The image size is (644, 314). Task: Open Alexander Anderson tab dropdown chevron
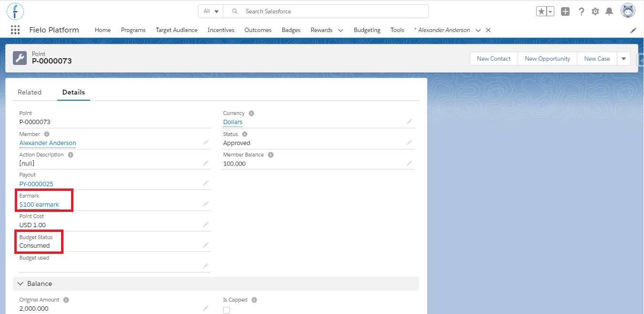point(478,30)
